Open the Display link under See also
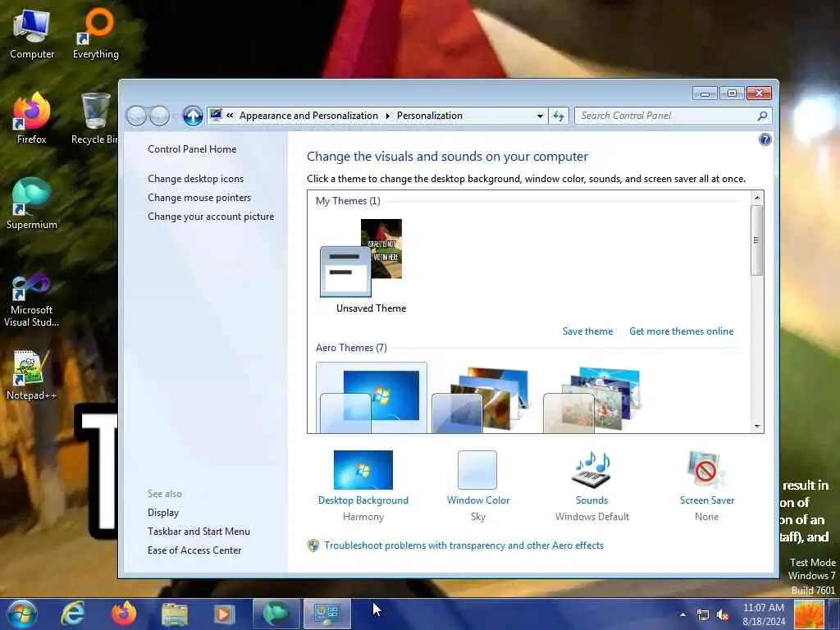 [163, 513]
